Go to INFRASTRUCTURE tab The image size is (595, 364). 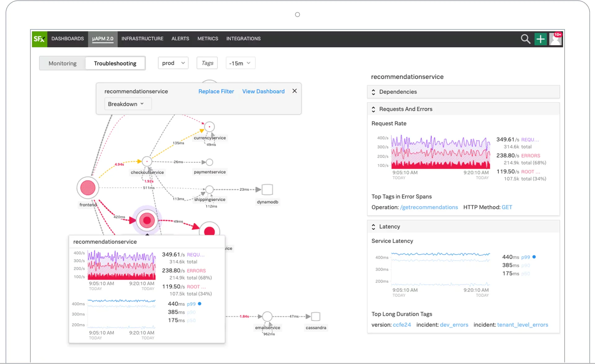click(142, 39)
